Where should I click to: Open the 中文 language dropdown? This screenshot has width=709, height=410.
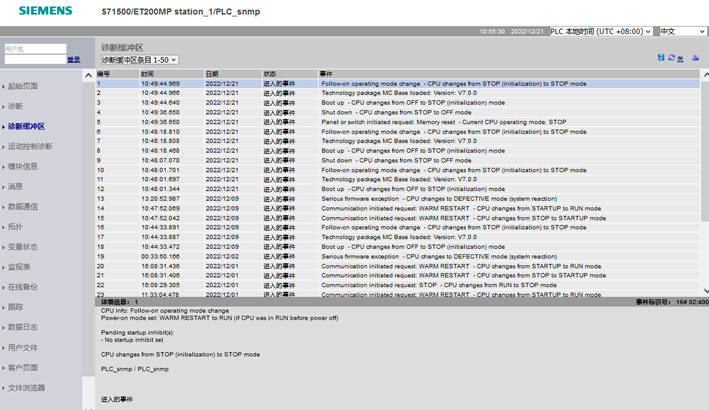682,31
